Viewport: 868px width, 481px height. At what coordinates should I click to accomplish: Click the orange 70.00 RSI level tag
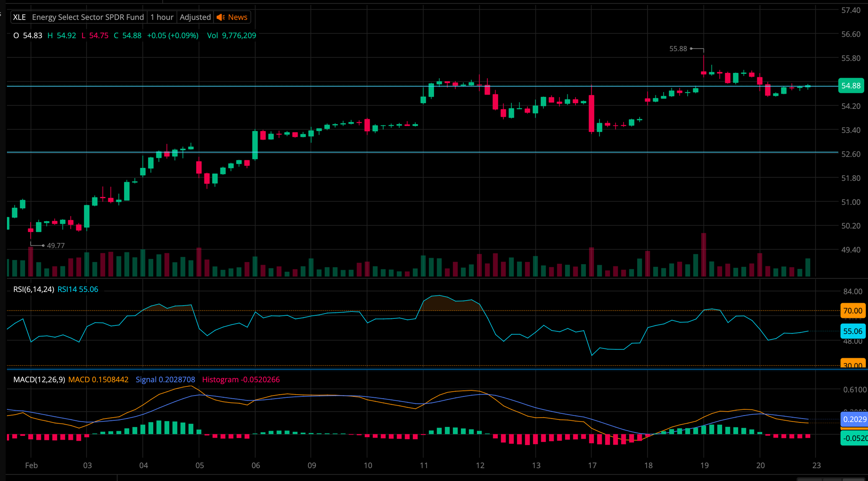(x=852, y=311)
